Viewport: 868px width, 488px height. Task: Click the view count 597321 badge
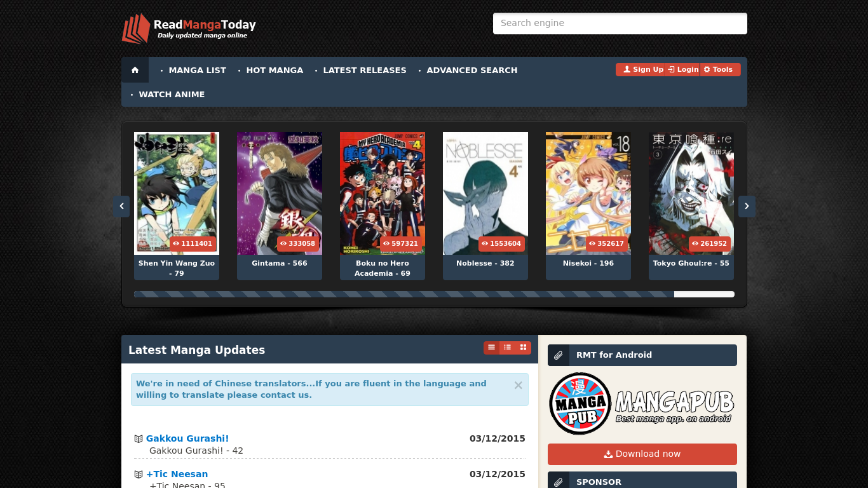[401, 243]
